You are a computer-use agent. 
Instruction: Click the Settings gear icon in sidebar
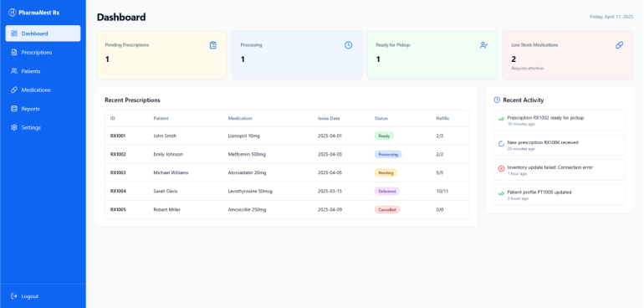tap(14, 127)
